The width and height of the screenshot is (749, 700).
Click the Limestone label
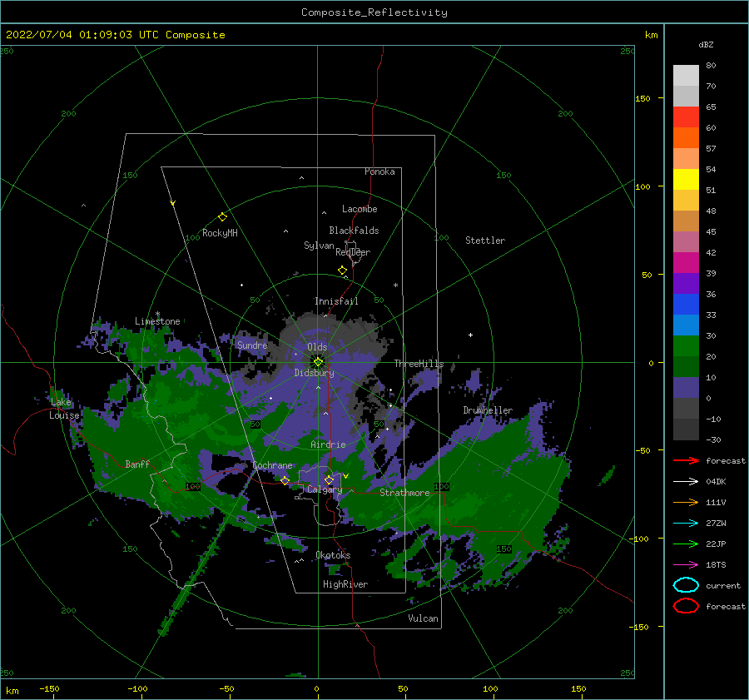(x=157, y=321)
